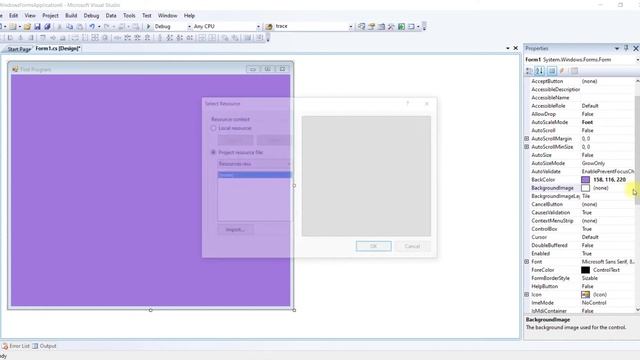The height and width of the screenshot is (360, 640).
Task: Copy the selection with the Copy icon
Action: 69,27
